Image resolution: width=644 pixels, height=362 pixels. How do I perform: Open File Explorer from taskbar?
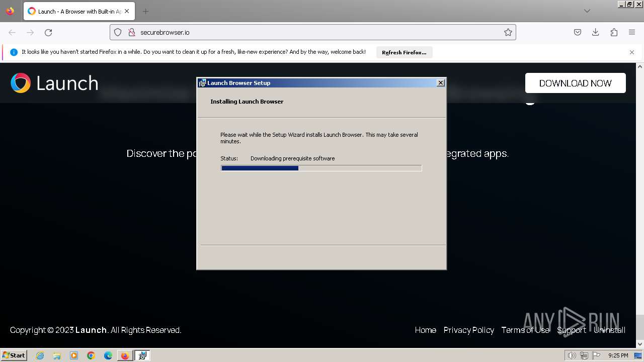(x=57, y=355)
